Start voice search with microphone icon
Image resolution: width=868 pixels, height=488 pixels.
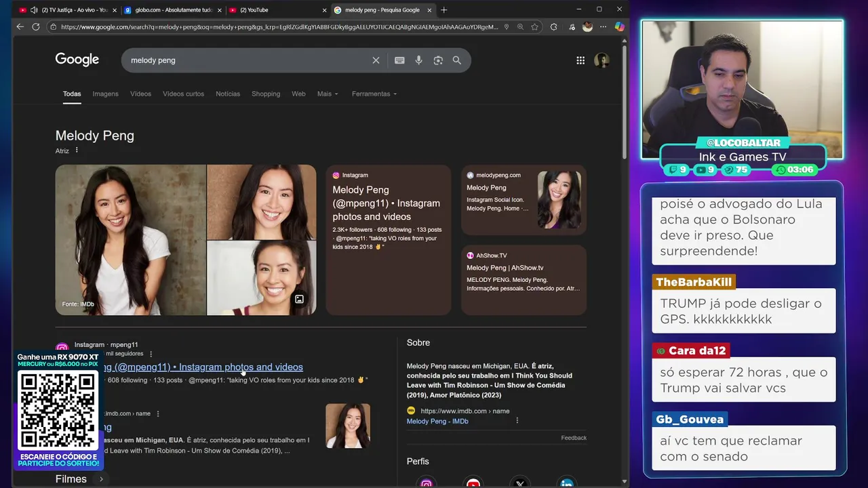[x=418, y=60]
